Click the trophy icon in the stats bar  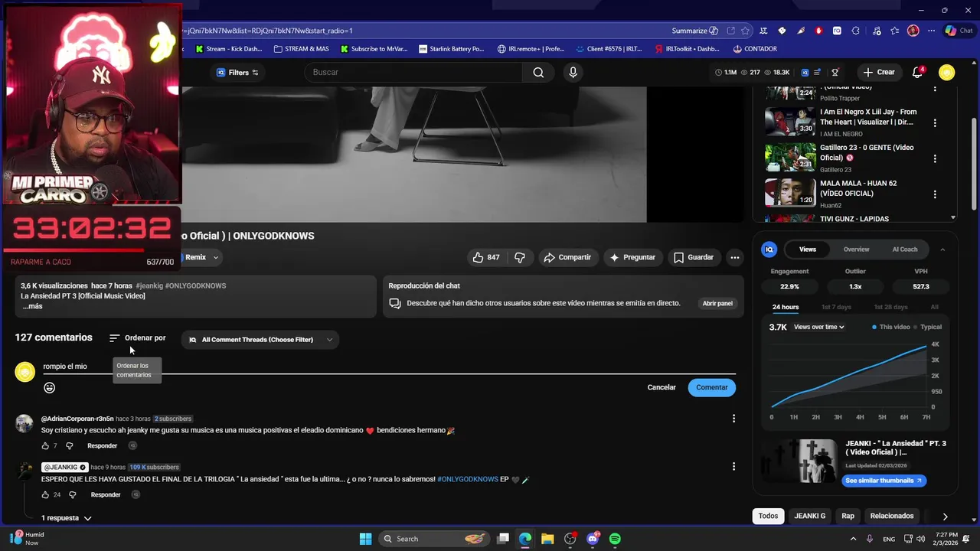pyautogui.click(x=835, y=73)
